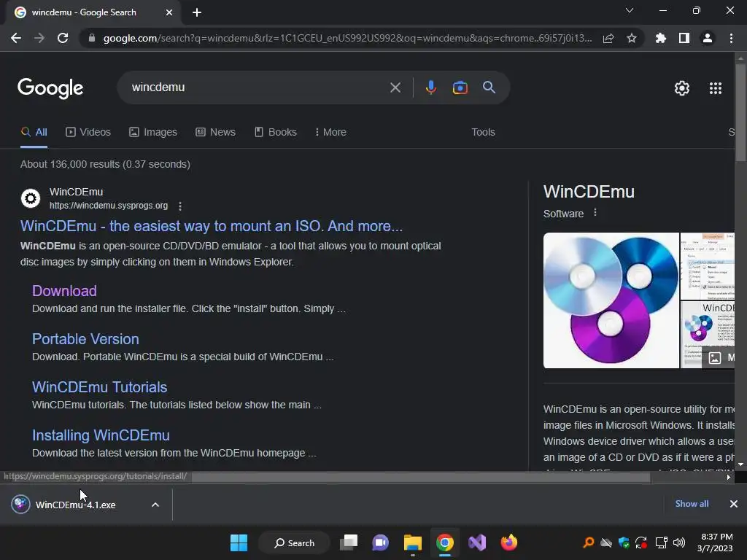Switch to the Videos tab

tap(88, 133)
